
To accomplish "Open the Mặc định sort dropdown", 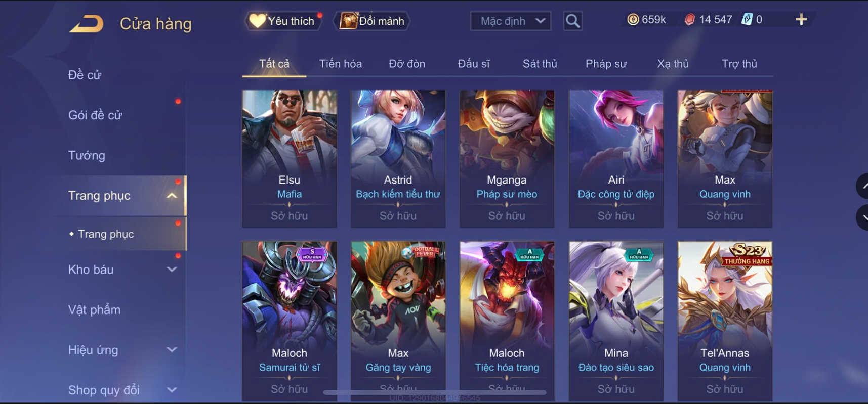I will point(511,21).
